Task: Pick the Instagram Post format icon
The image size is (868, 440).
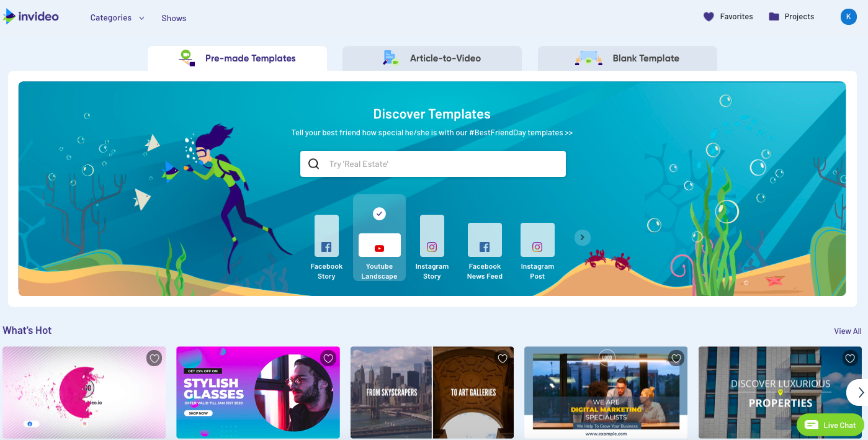Action: 537,246
